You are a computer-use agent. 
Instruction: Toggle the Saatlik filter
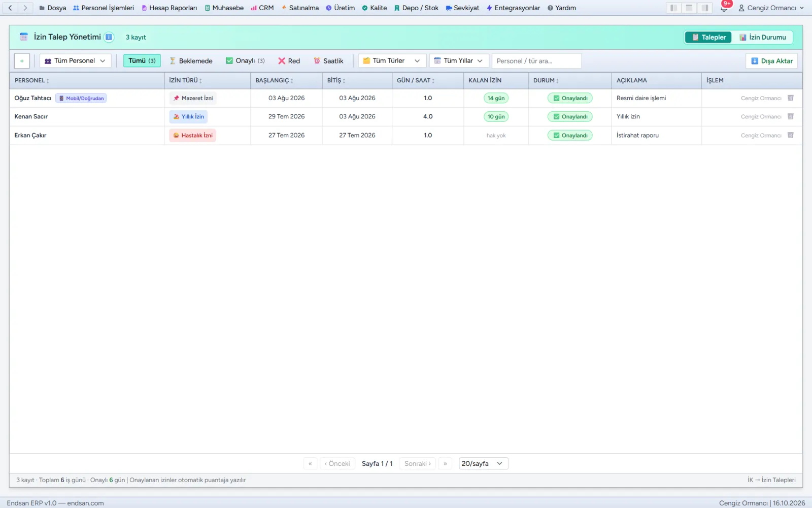click(328, 61)
